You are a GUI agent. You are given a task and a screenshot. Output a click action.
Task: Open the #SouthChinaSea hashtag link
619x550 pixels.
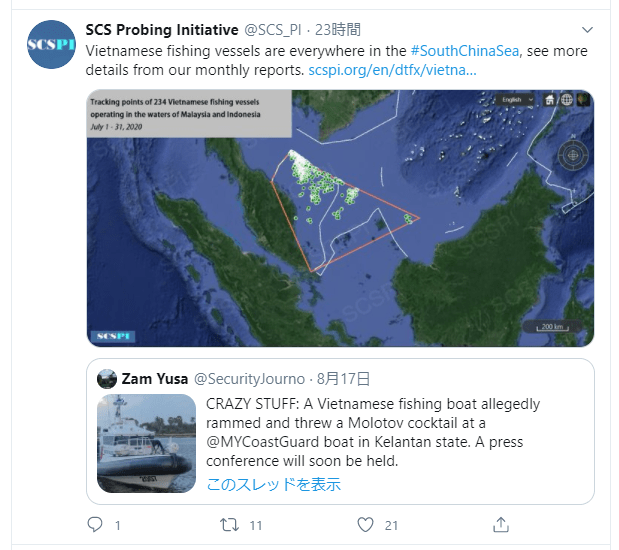[x=464, y=50]
